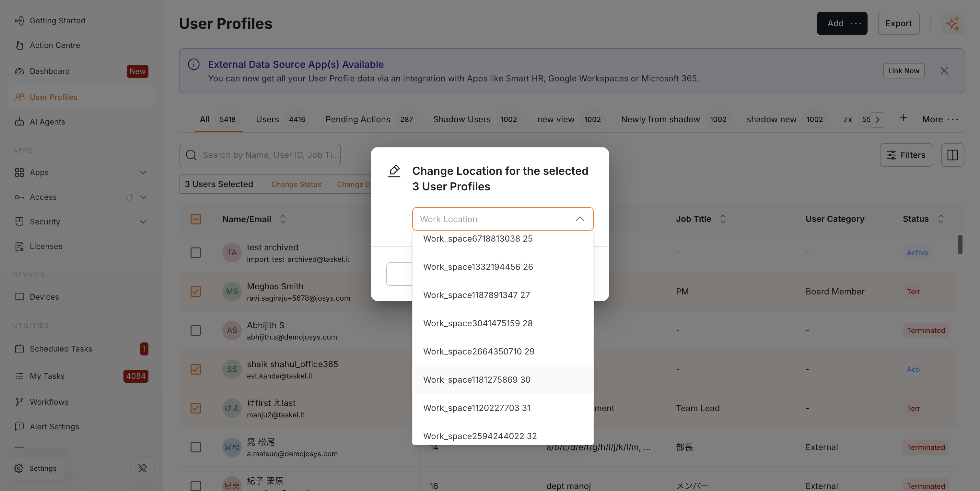This screenshot has width=980, height=491.
Task: Expand the Security sidebar section
Action: [143, 222]
